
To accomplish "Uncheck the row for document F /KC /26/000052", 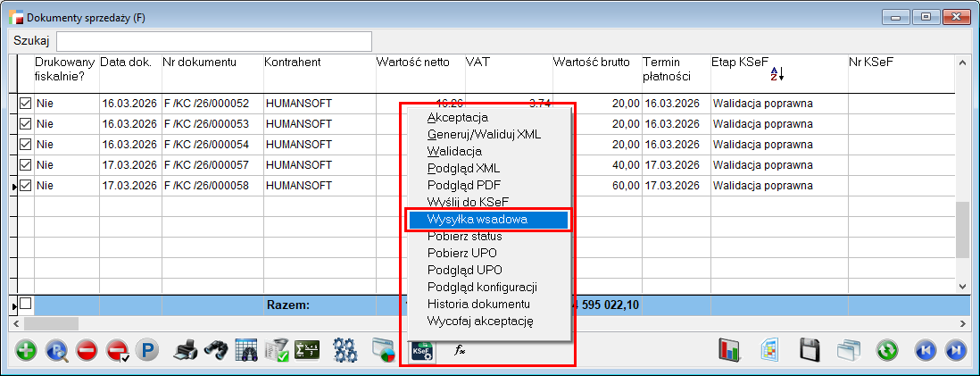I will [26, 104].
